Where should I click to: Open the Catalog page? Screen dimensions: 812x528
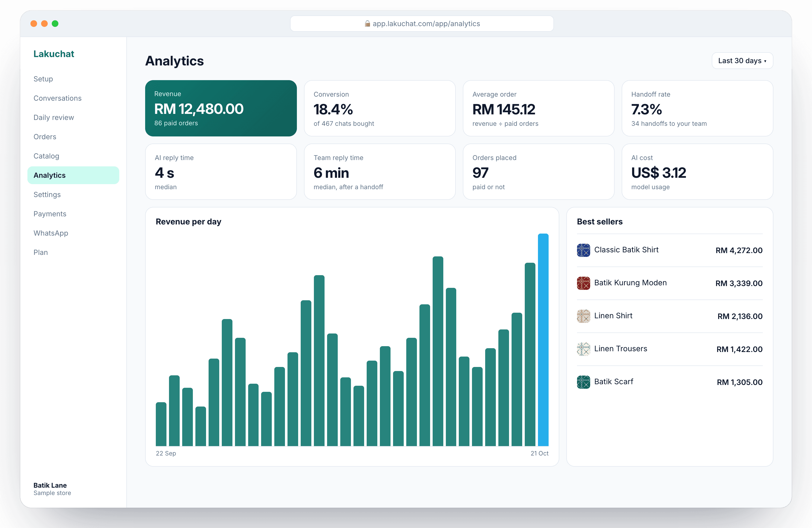tap(73, 156)
